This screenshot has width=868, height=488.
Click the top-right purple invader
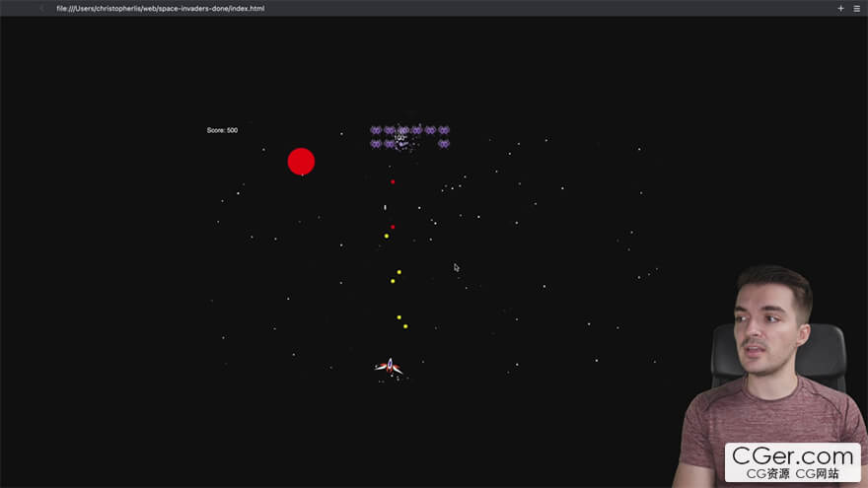click(444, 130)
